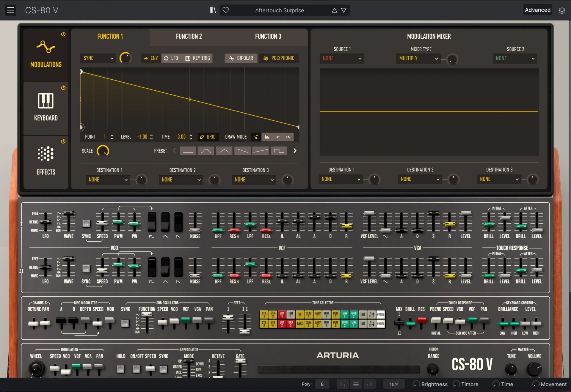Image resolution: width=571 pixels, height=392 pixels.
Task: Click the Scale knob
Action: (103, 151)
